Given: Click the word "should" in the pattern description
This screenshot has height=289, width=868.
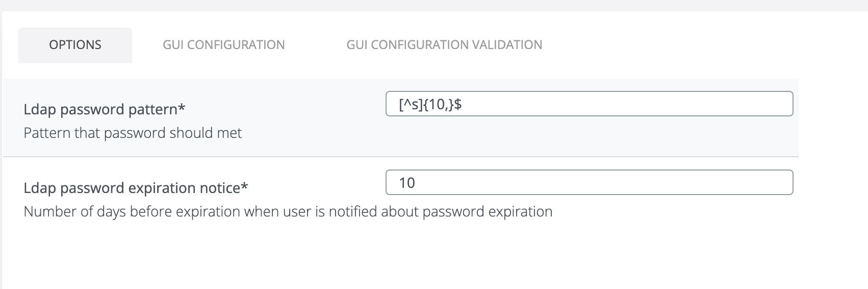Looking at the screenshot, I should pyautogui.click(x=189, y=133).
